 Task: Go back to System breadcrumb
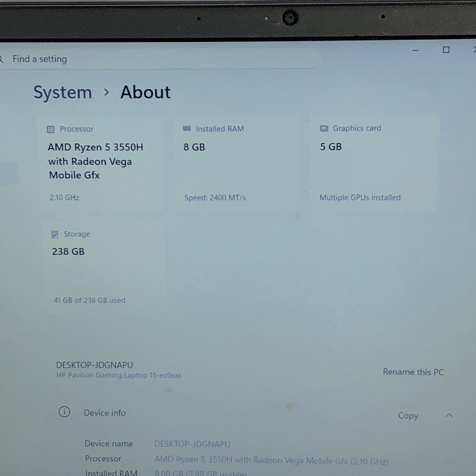point(63,92)
